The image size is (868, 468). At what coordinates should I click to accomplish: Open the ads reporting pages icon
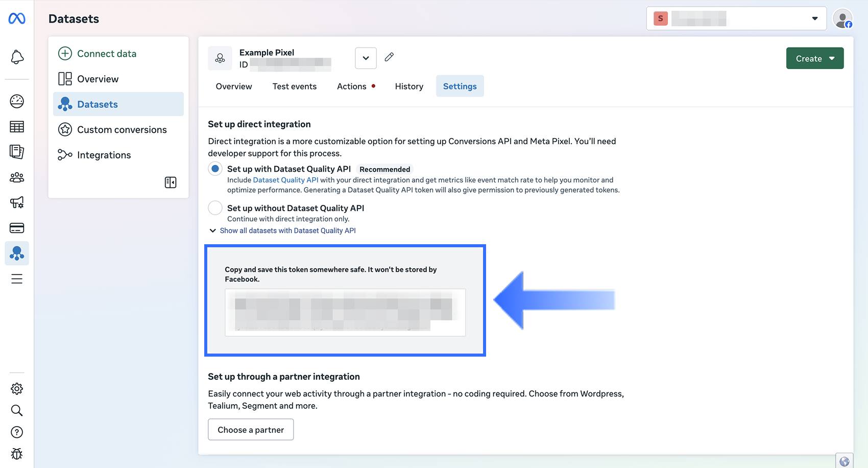(17, 152)
